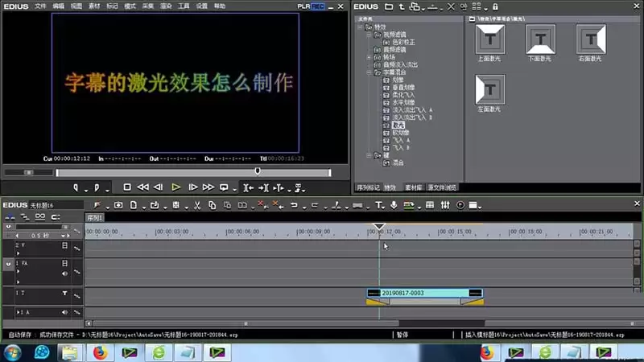Click the folder icon in effects panel toolbar
Screen dimensions: 644x362
(389, 6)
